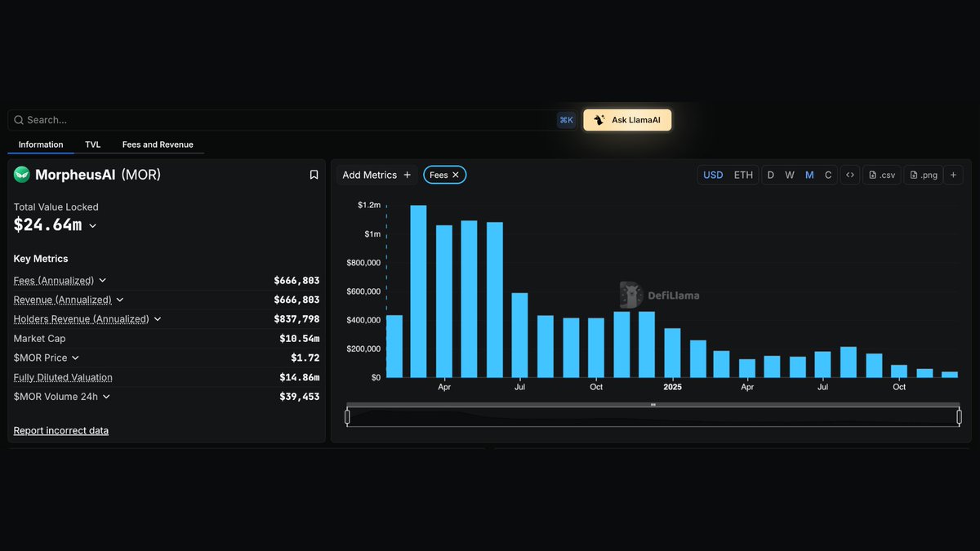Click the Report incorrect data link

60,430
